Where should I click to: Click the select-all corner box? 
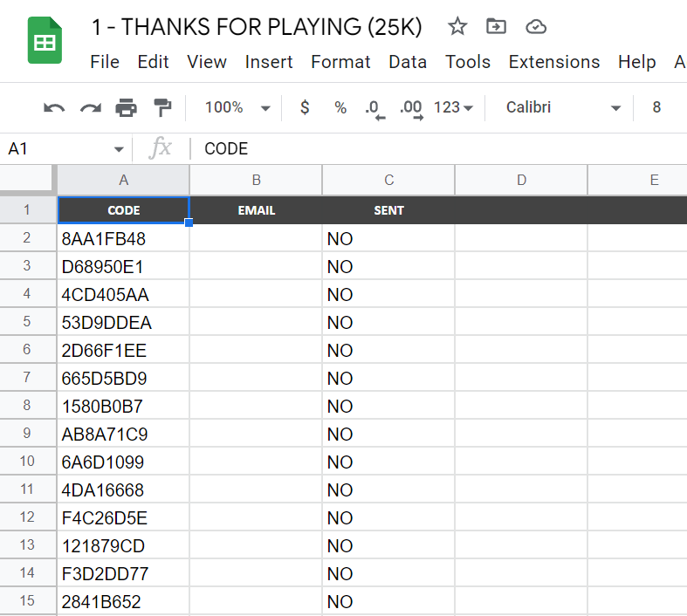[26, 178]
